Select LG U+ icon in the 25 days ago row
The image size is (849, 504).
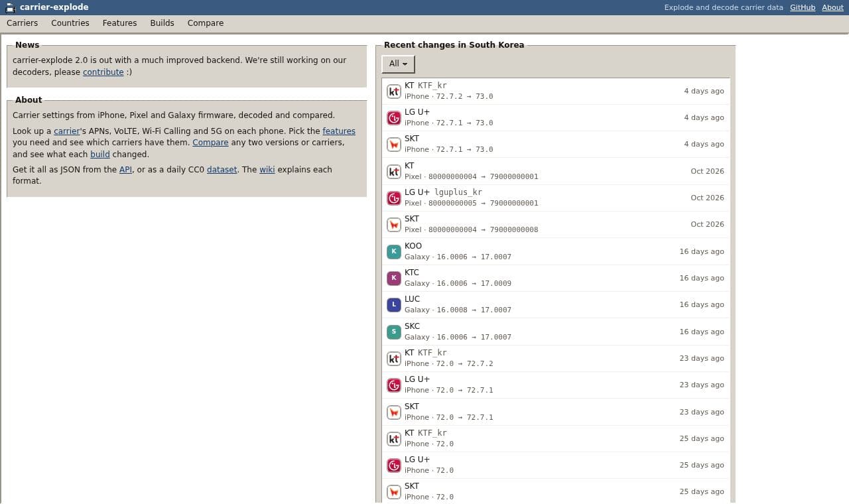394,466
